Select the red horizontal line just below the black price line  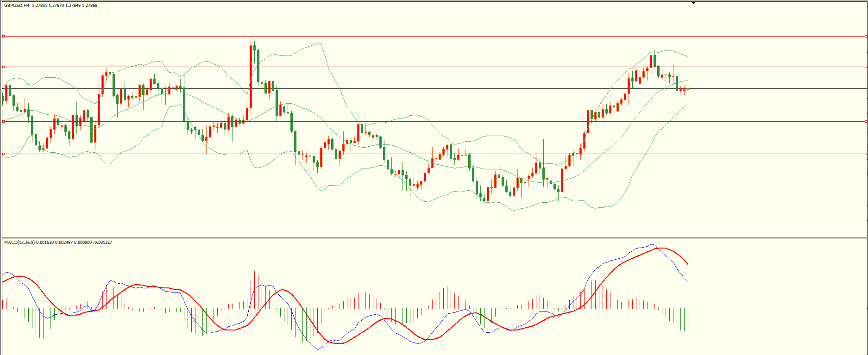(434, 122)
